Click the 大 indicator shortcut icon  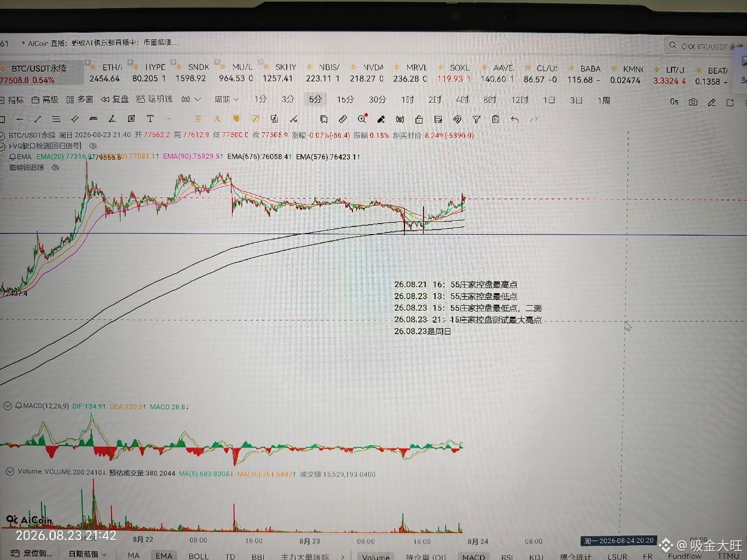point(217,119)
